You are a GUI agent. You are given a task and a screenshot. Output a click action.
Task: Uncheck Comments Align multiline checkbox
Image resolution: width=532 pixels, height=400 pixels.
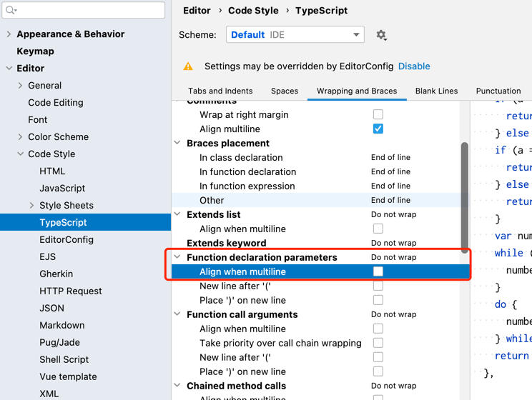(378, 129)
